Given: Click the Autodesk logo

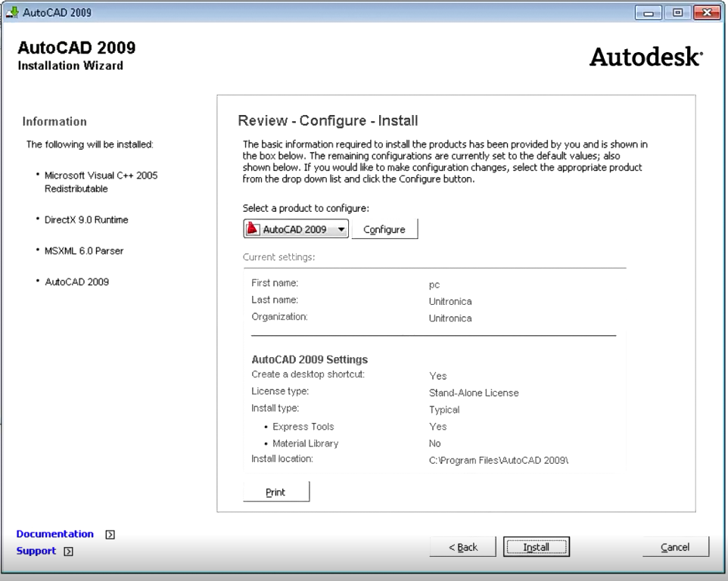Looking at the screenshot, I should pos(646,57).
